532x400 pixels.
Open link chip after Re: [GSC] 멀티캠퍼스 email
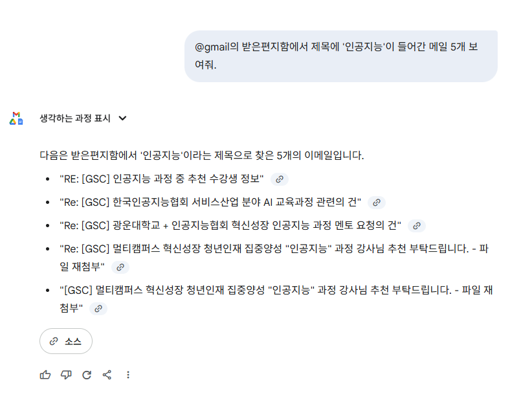[120, 267]
